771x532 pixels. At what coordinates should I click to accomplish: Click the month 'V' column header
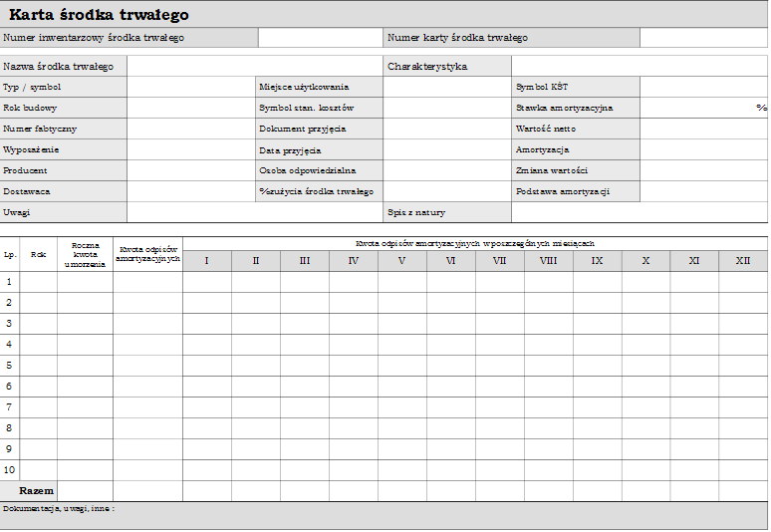coord(402,261)
